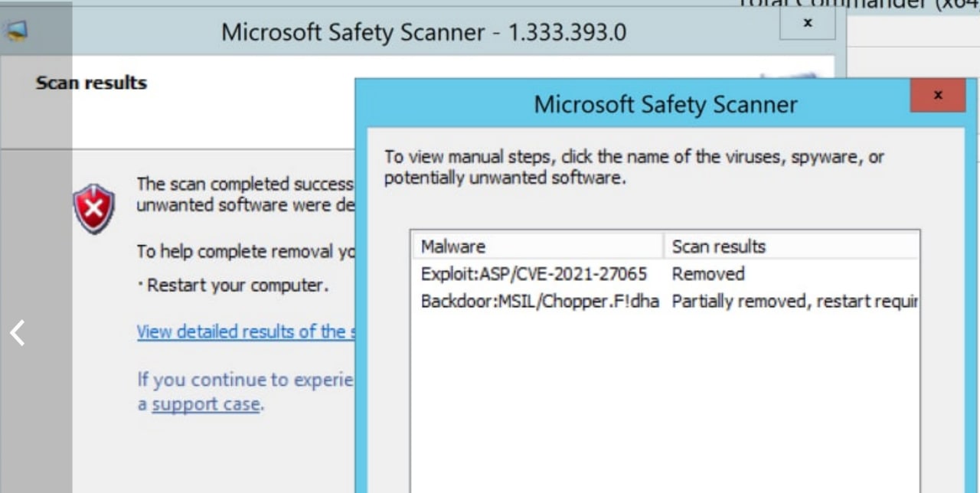980x493 pixels.
Task: Click the 'Microsoft Safety Scanner - 1.333.393.0' title
Action: (x=423, y=32)
